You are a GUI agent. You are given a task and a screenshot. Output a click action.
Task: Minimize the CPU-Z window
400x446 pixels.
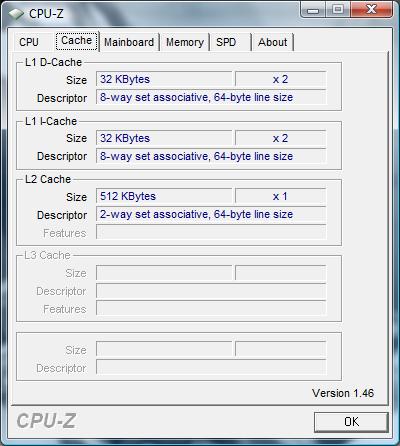point(313,9)
